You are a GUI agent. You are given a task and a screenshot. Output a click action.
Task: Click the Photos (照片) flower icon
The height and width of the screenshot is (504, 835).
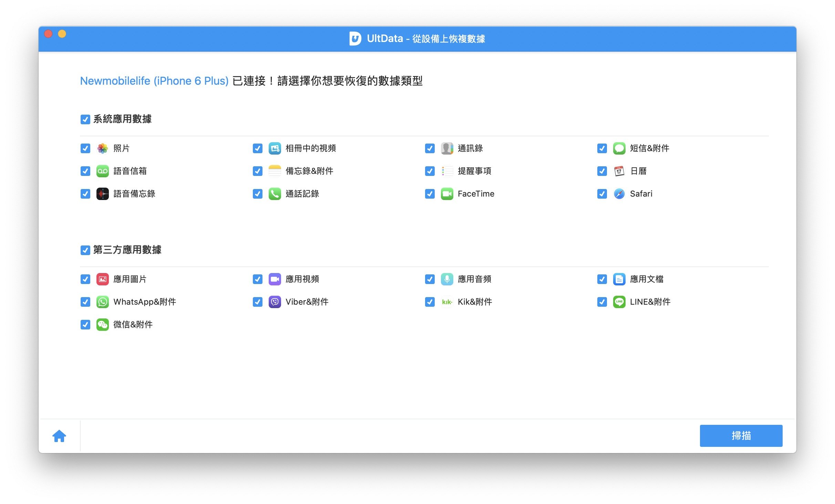click(x=102, y=148)
